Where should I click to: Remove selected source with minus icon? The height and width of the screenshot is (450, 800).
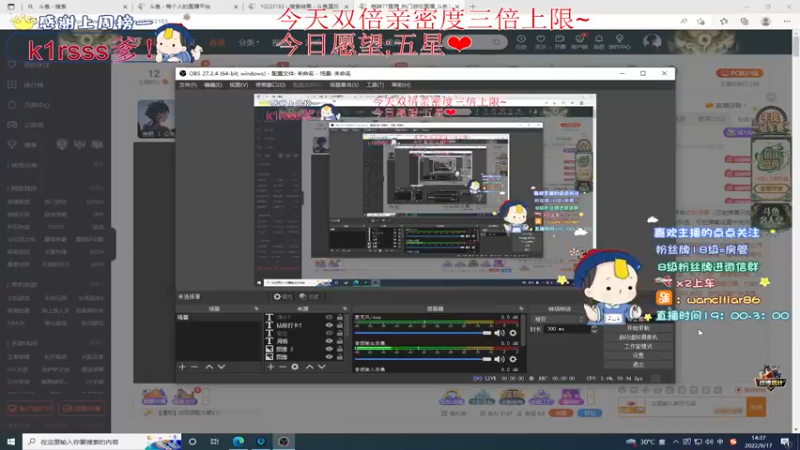tap(283, 367)
